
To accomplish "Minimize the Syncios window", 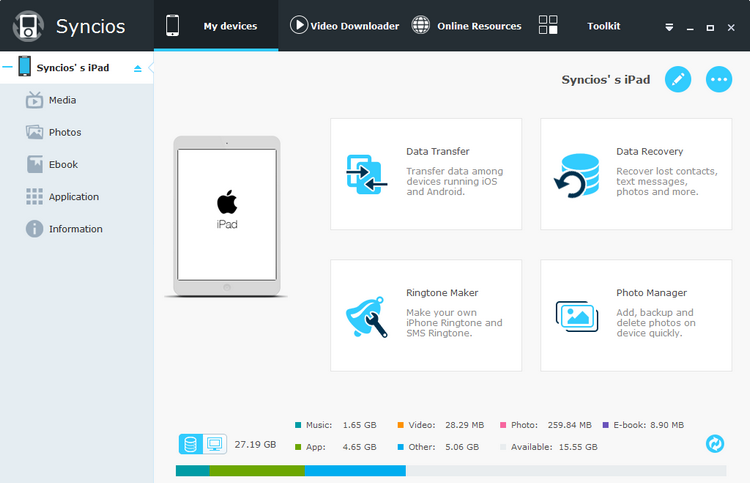I will click(690, 28).
